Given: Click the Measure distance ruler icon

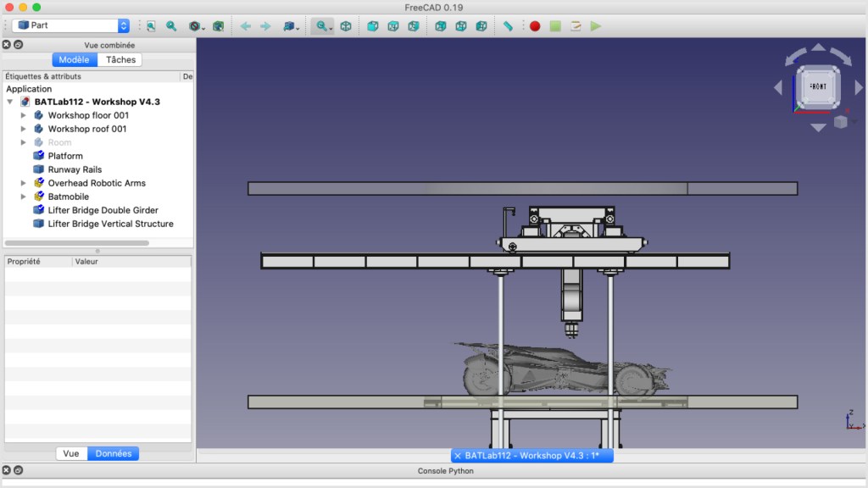Looking at the screenshot, I should tap(508, 26).
